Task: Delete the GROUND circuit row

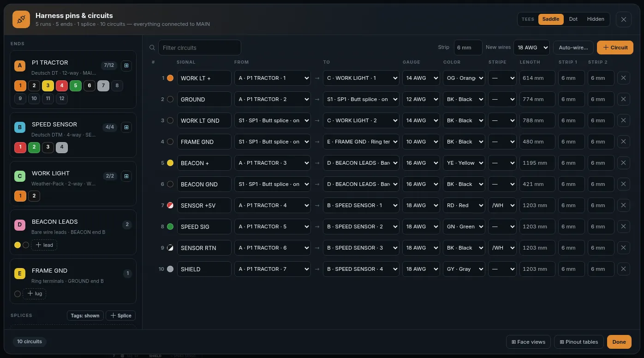Action: 623,99
